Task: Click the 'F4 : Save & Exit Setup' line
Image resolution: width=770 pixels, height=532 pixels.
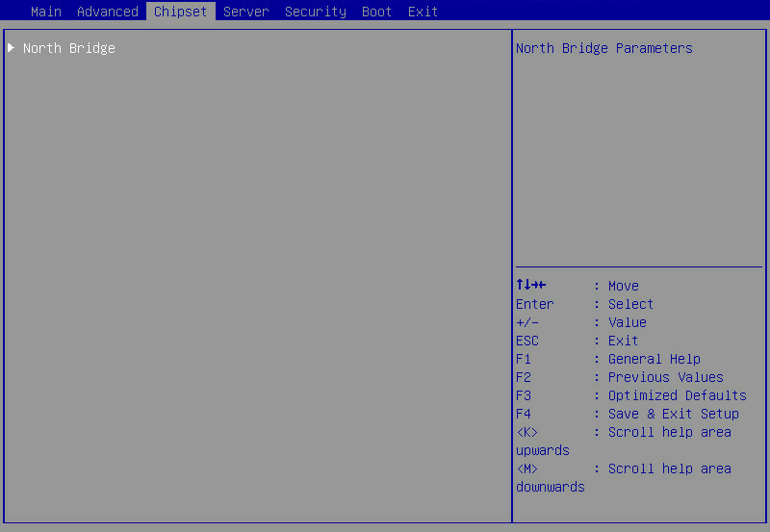Action: coord(628,414)
